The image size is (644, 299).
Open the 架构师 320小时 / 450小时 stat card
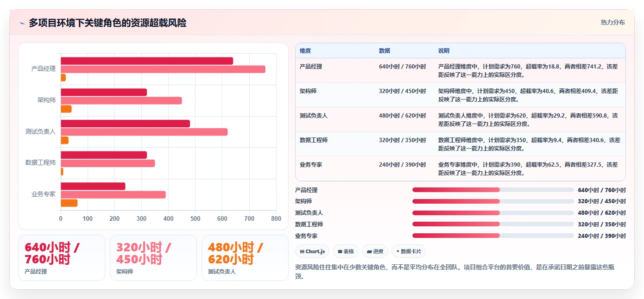(153, 257)
